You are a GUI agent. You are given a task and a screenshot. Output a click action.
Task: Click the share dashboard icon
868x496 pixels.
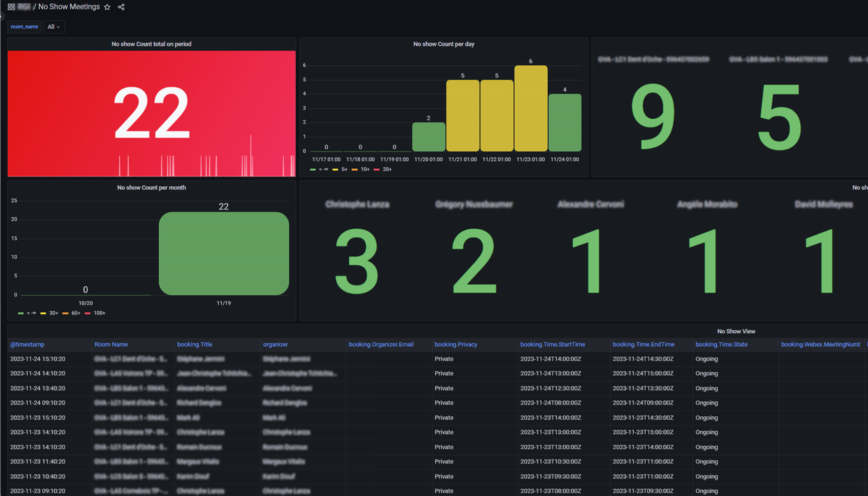coord(121,7)
